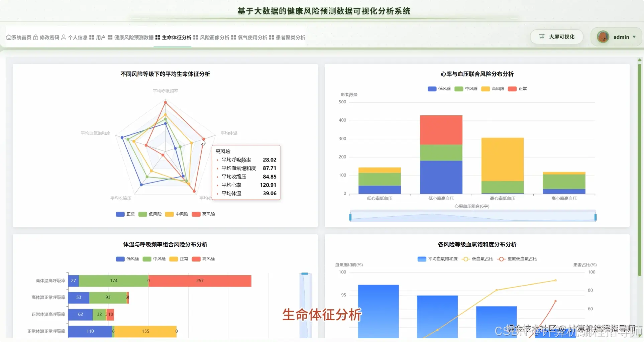Go to 用户 menu item

click(101, 37)
